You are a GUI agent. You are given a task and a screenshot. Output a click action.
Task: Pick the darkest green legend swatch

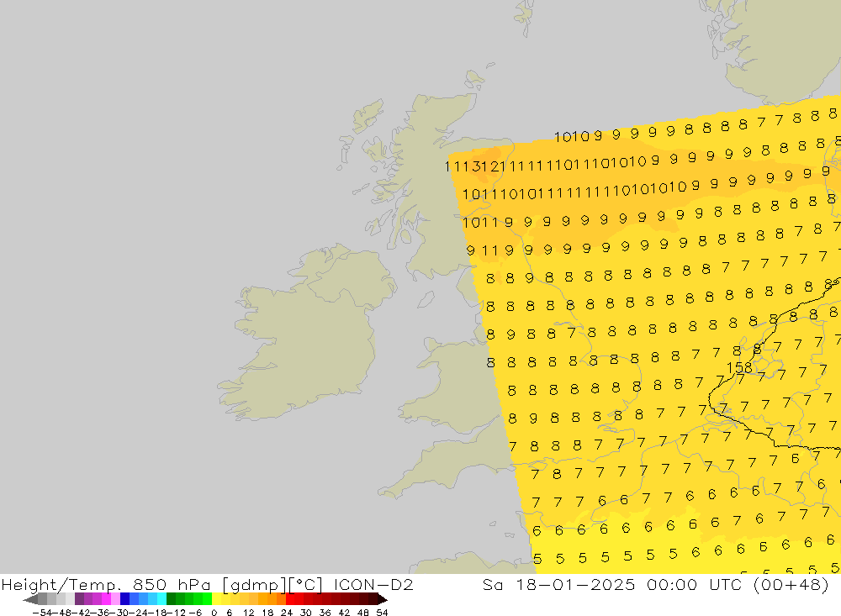pyautogui.click(x=171, y=599)
